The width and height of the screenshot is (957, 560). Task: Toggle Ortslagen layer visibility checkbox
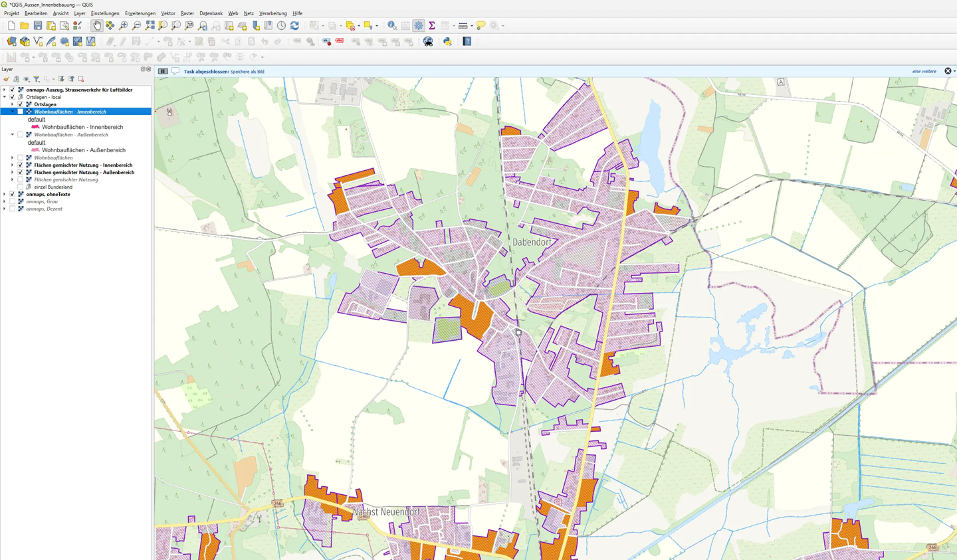(20, 104)
